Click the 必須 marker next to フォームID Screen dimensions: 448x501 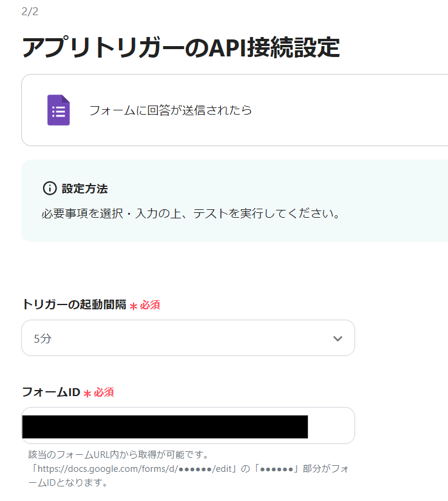point(99,392)
